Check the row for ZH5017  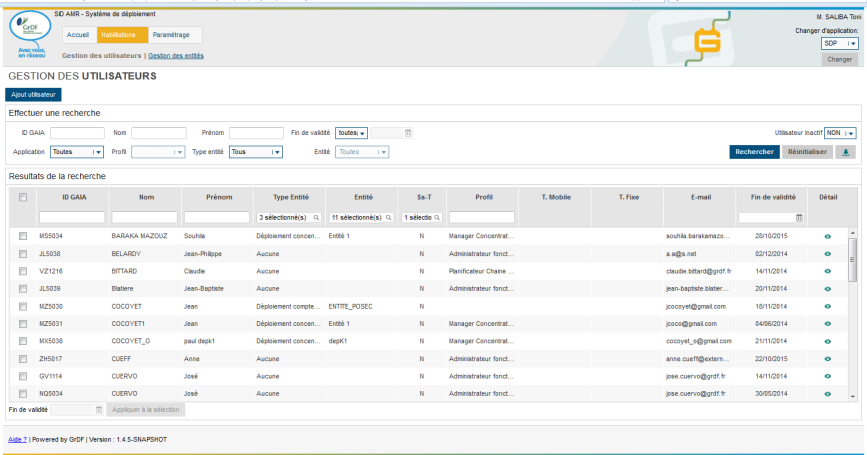(23, 359)
